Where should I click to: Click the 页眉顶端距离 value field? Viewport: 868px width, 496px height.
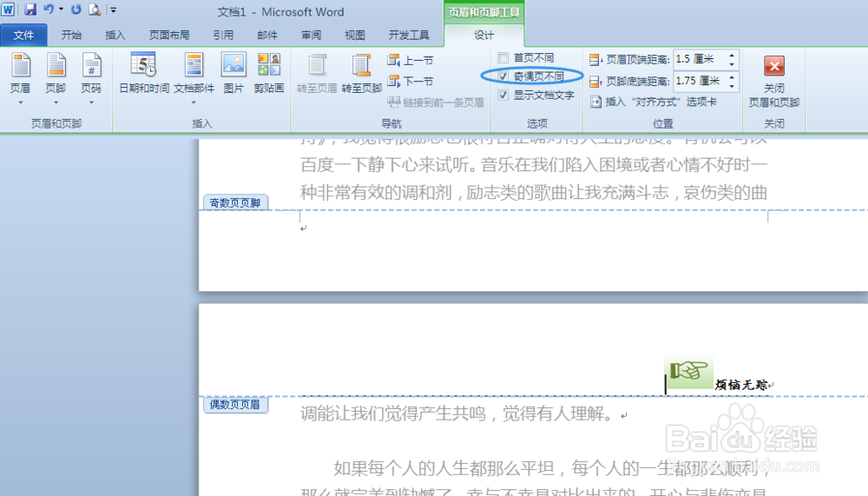click(x=700, y=59)
